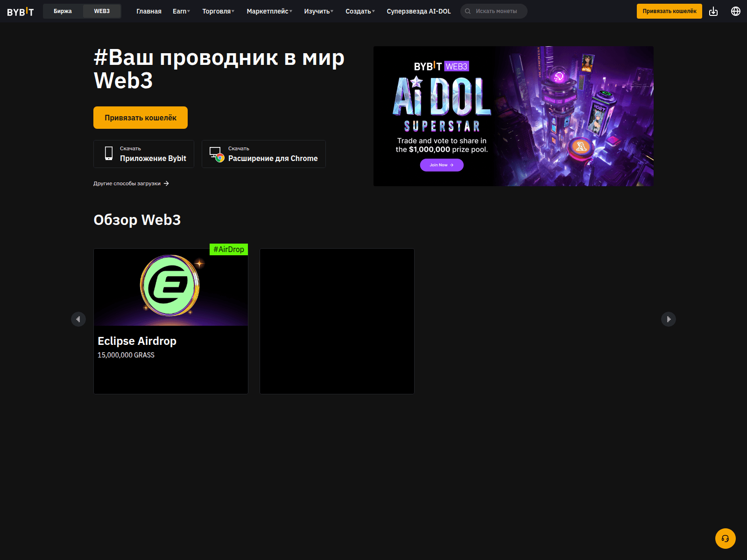This screenshot has width=747, height=560.
Task: Click the previous carousel arrow
Action: click(x=78, y=319)
